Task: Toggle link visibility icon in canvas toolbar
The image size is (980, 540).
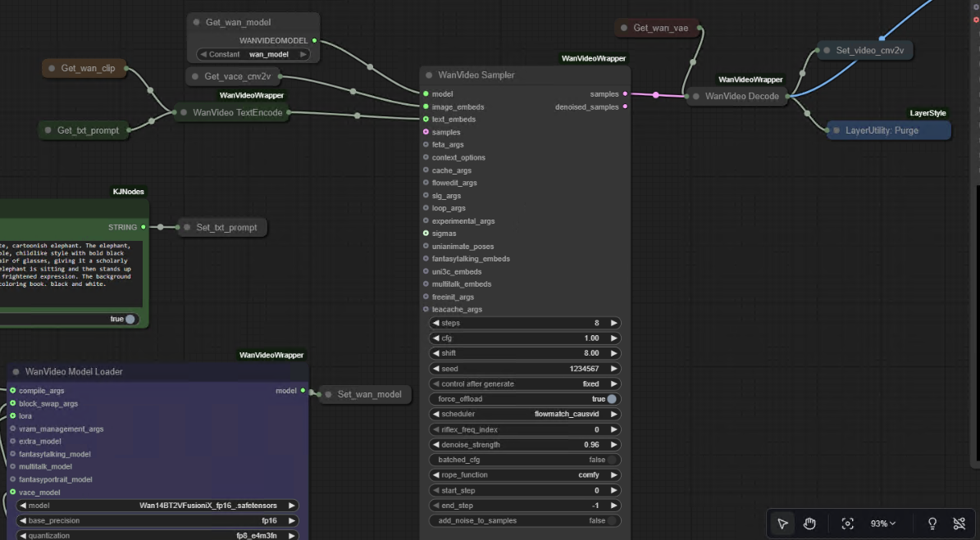Action: tap(959, 524)
